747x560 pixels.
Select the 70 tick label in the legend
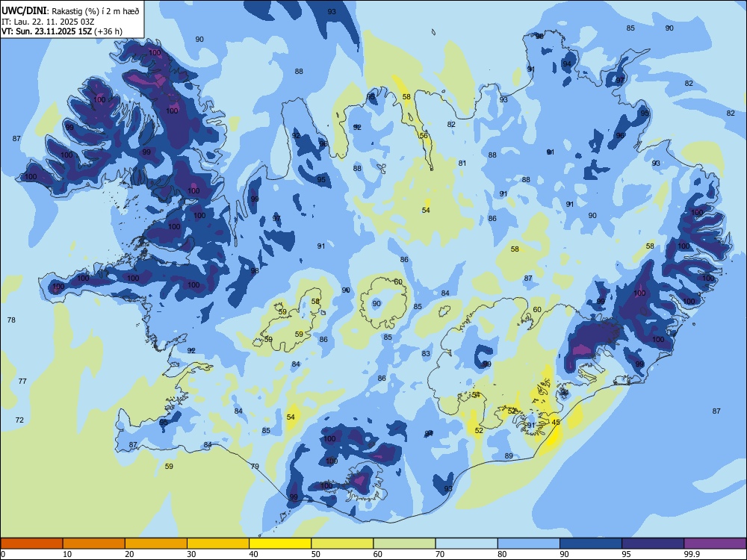pos(440,554)
